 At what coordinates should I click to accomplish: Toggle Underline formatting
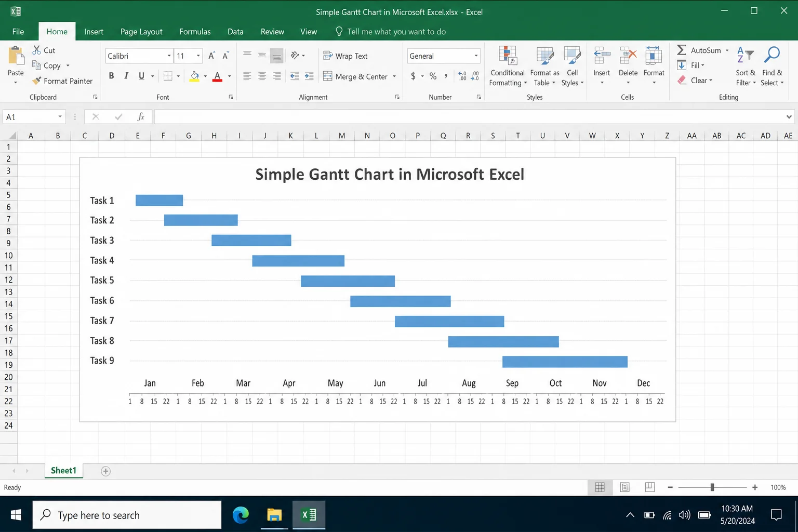141,76
